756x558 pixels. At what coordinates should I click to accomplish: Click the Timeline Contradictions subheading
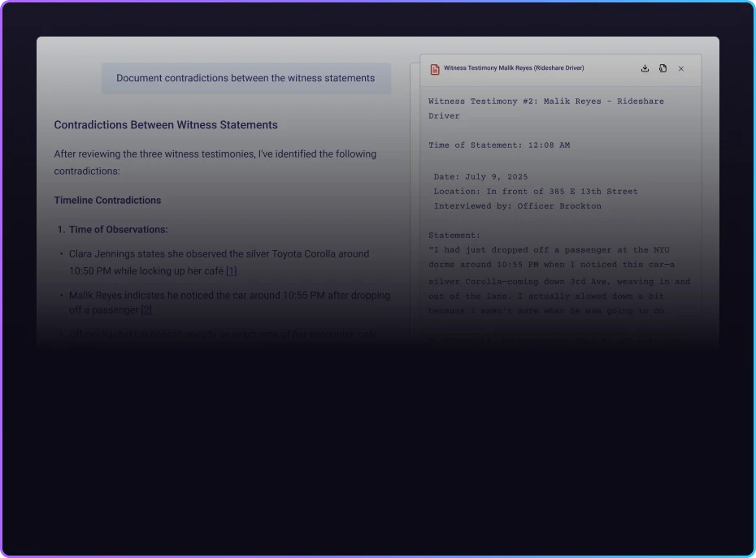pyautogui.click(x=107, y=200)
